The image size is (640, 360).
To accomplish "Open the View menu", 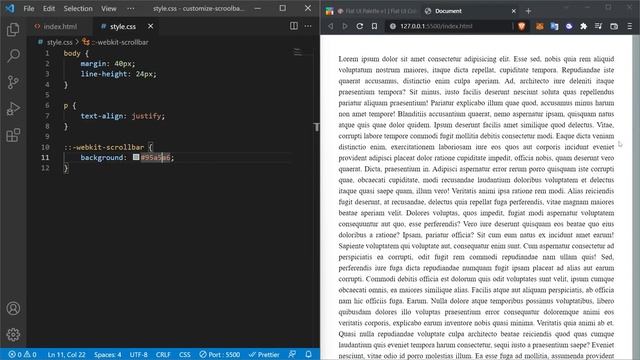I will 109,8.
